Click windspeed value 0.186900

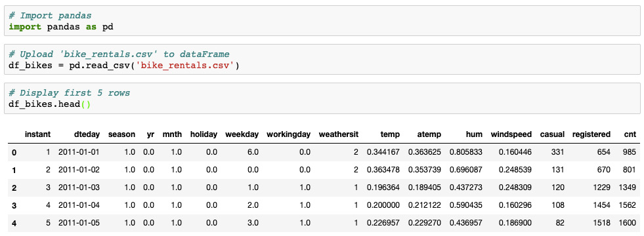tap(515, 224)
